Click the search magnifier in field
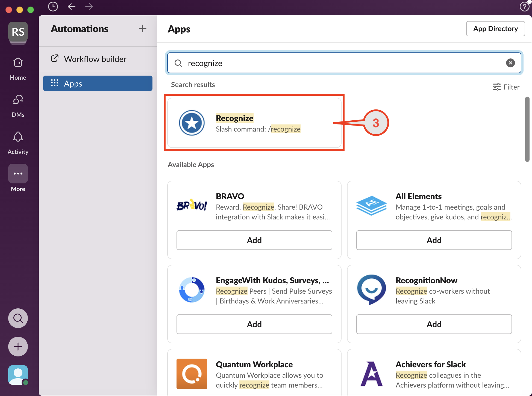This screenshot has height=396, width=532. 178,63
